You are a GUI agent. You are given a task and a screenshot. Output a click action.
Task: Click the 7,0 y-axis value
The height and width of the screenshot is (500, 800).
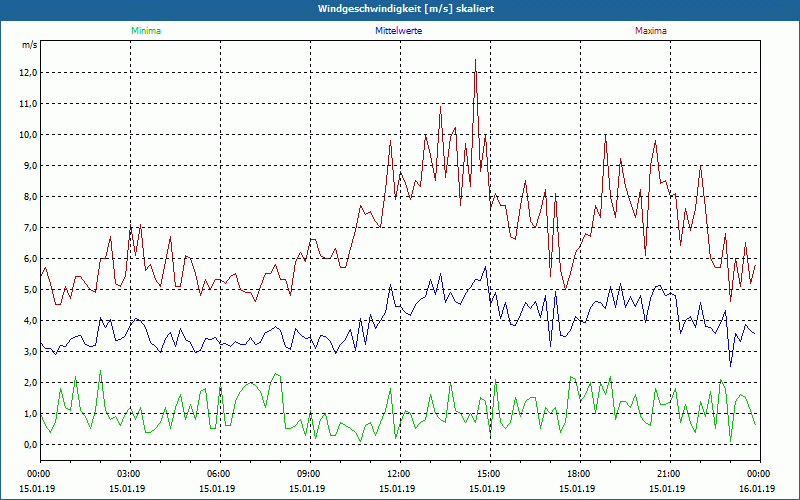click(x=31, y=228)
